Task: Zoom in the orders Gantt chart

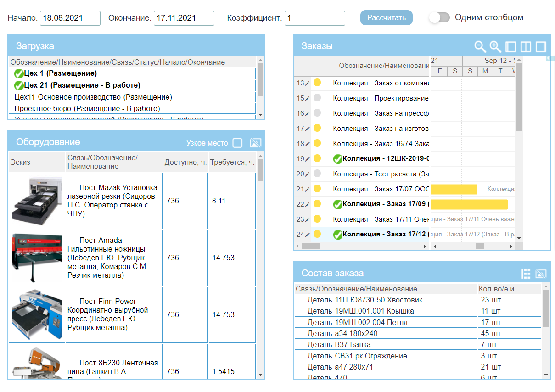Action: 495,46
